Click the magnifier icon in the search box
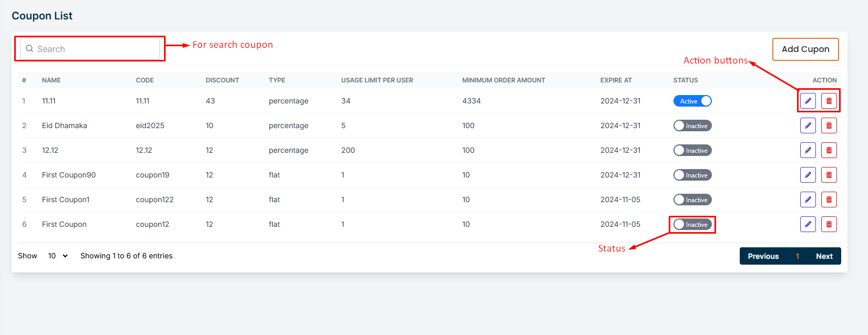868x335 pixels. point(29,49)
